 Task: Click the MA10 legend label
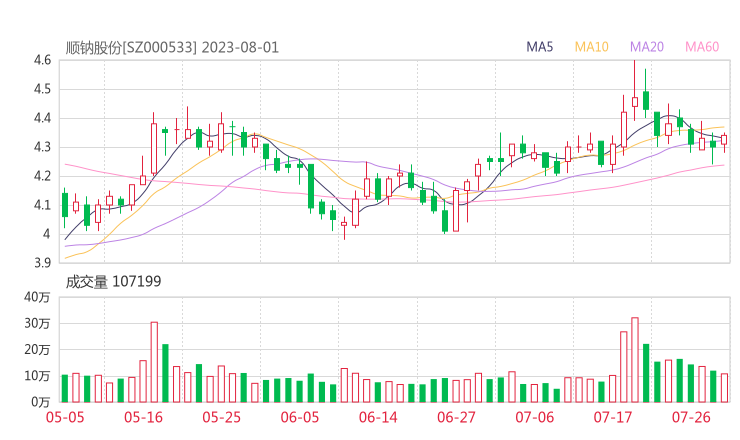coord(591,47)
